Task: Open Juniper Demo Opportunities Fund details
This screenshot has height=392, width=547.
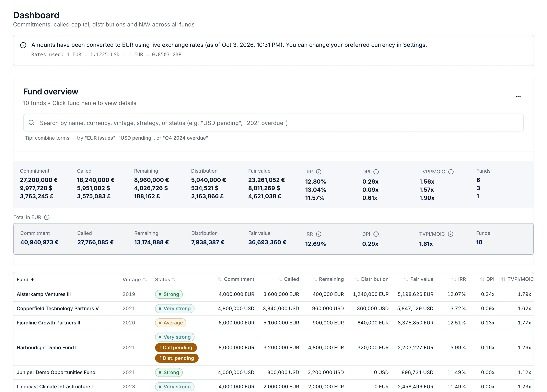Action: click(56, 372)
